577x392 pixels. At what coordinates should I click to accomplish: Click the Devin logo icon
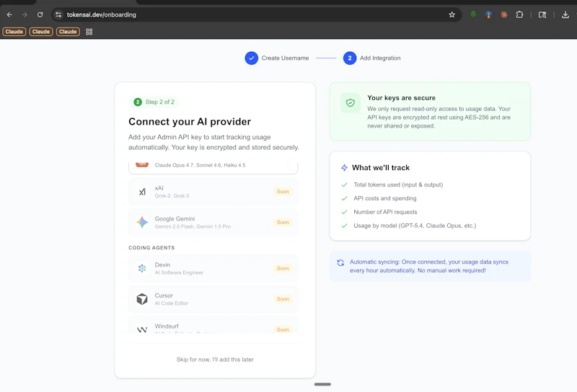[142, 268]
